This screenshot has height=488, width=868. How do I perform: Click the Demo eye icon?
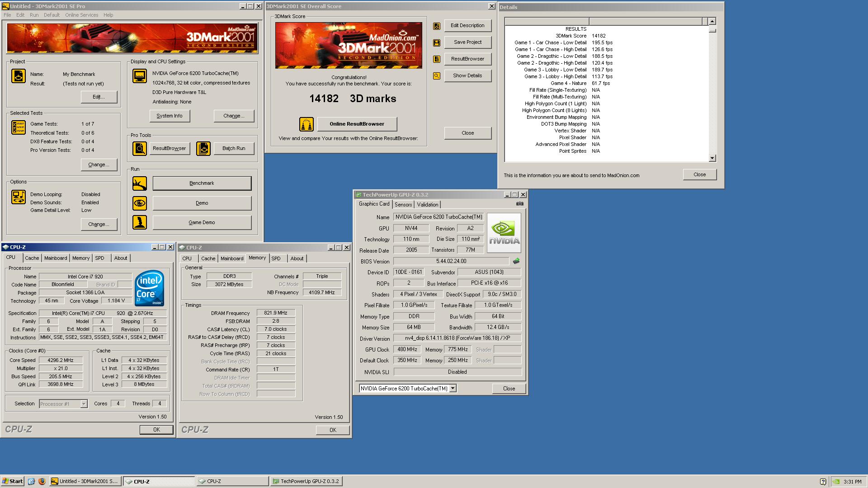pos(140,203)
